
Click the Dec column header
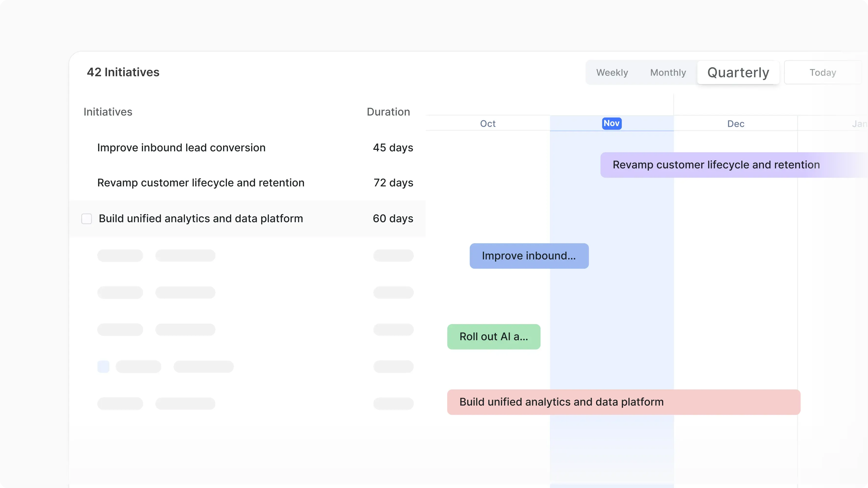(735, 123)
